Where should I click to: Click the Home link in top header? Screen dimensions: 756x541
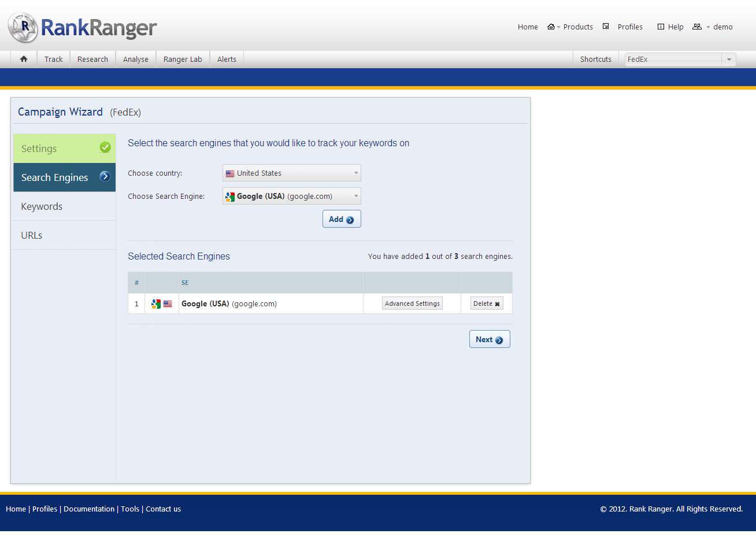pos(528,27)
